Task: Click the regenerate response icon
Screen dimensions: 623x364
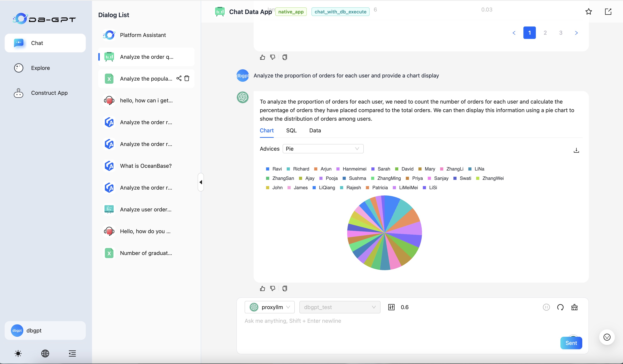Action: [x=560, y=307]
